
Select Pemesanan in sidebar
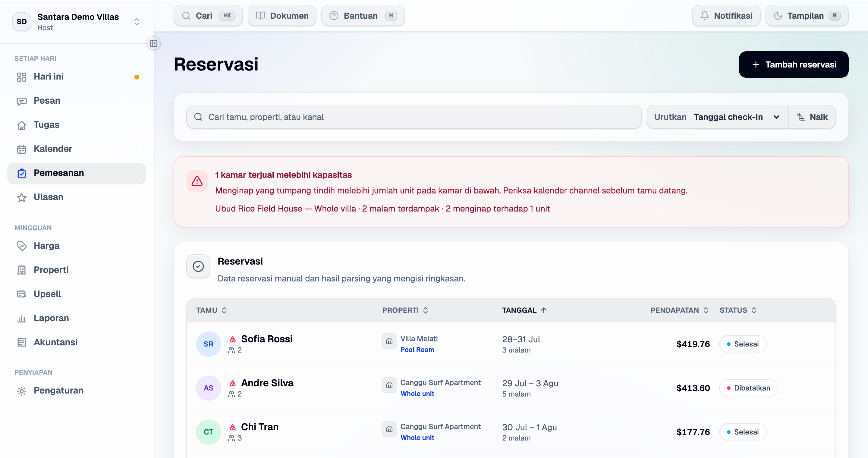point(77,173)
